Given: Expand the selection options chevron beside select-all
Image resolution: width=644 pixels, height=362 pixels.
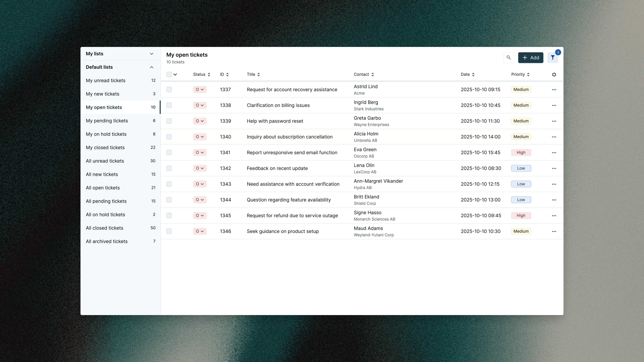Looking at the screenshot, I should 175,74.
